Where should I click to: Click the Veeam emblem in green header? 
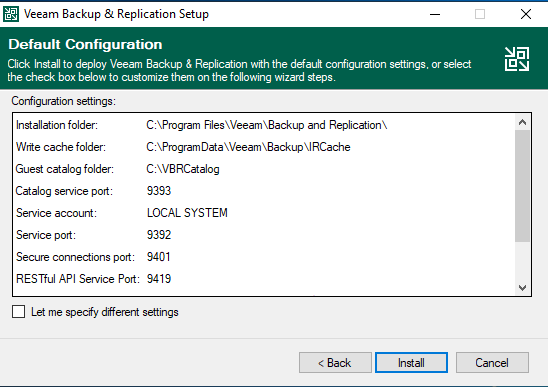coord(517,59)
